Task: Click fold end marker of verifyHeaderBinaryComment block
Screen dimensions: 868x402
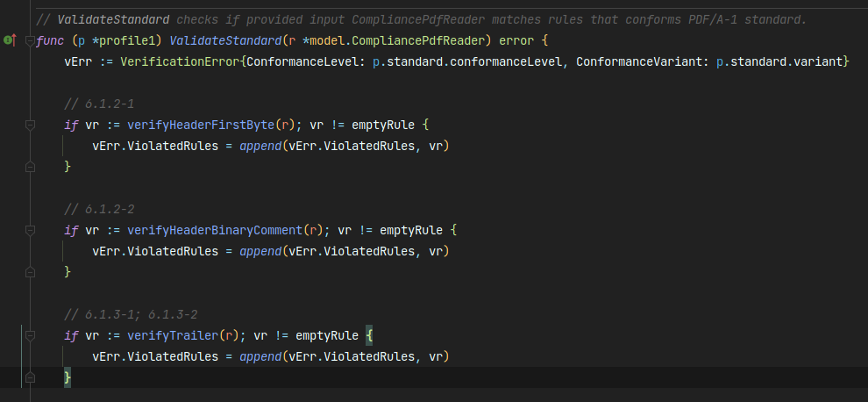Action: click(30, 271)
